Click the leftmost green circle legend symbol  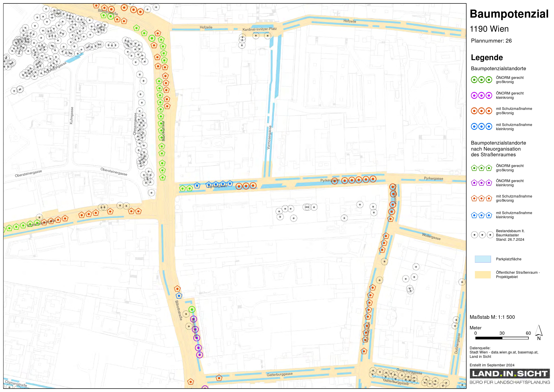(x=474, y=80)
